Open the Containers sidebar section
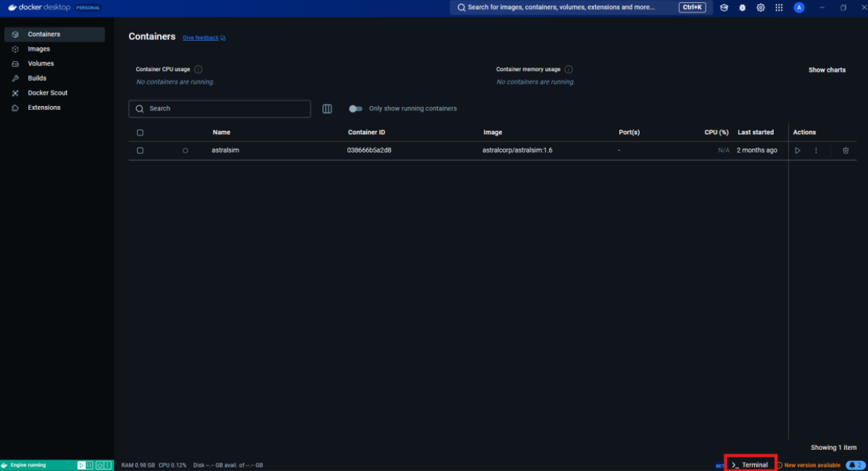Viewport: 868px width, 471px height. tap(54, 34)
